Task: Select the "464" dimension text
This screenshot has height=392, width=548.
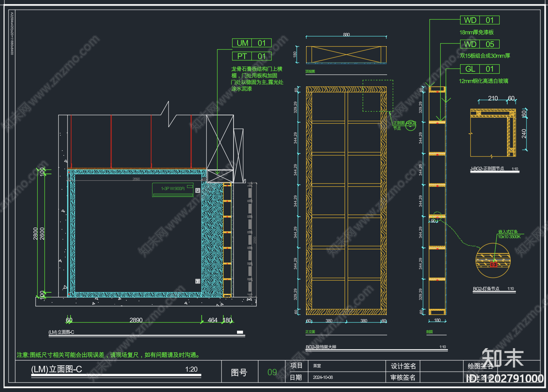Action: click(212, 320)
